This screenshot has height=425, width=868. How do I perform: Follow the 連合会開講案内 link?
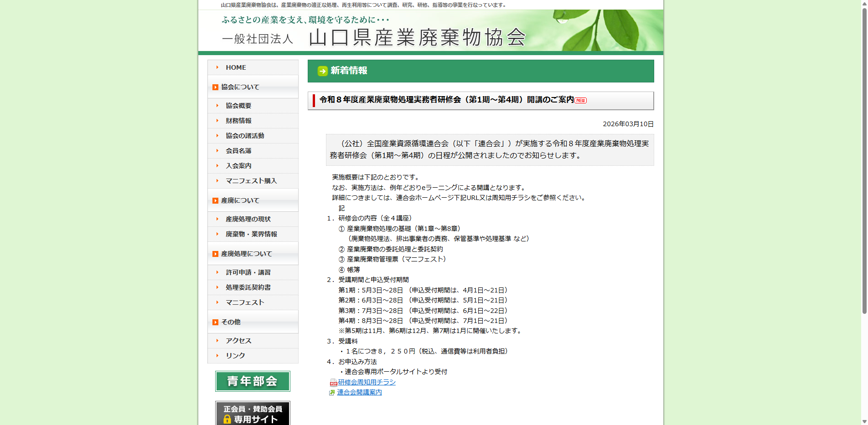(x=359, y=392)
